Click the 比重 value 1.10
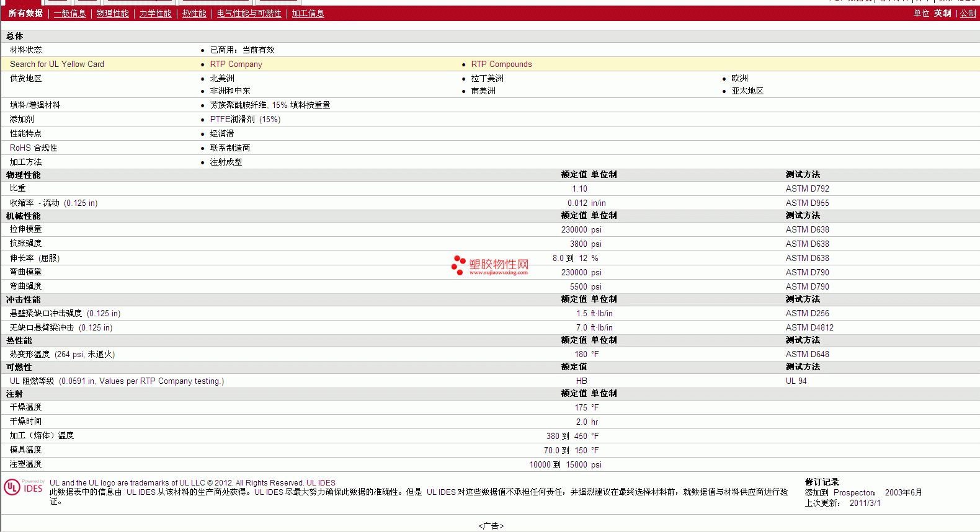980x532 pixels. coord(579,188)
